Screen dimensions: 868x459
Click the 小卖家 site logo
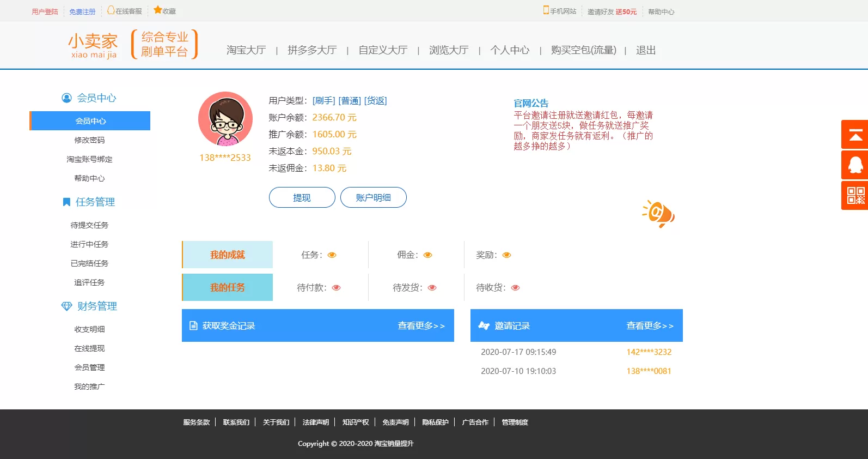(93, 45)
